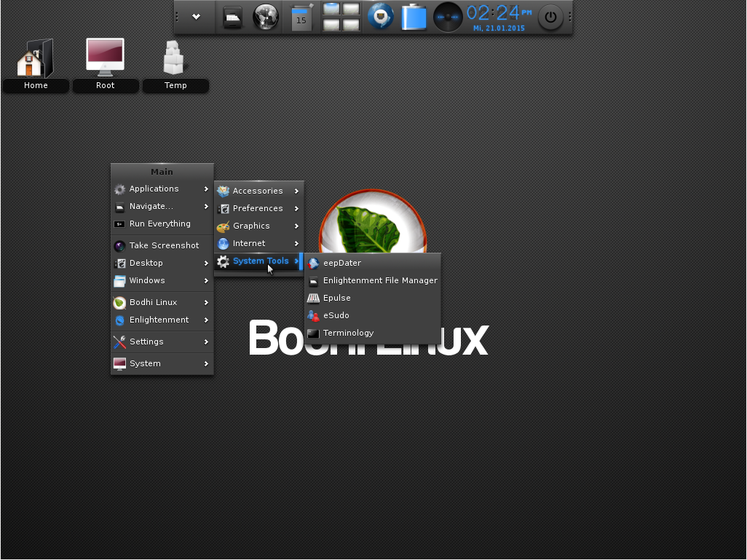
Task: Switch to the top-left virtual desktop in pager
Action: (x=331, y=9)
